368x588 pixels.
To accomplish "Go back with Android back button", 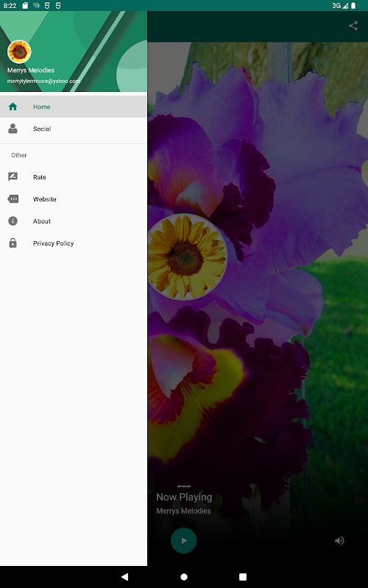I will coord(125,577).
